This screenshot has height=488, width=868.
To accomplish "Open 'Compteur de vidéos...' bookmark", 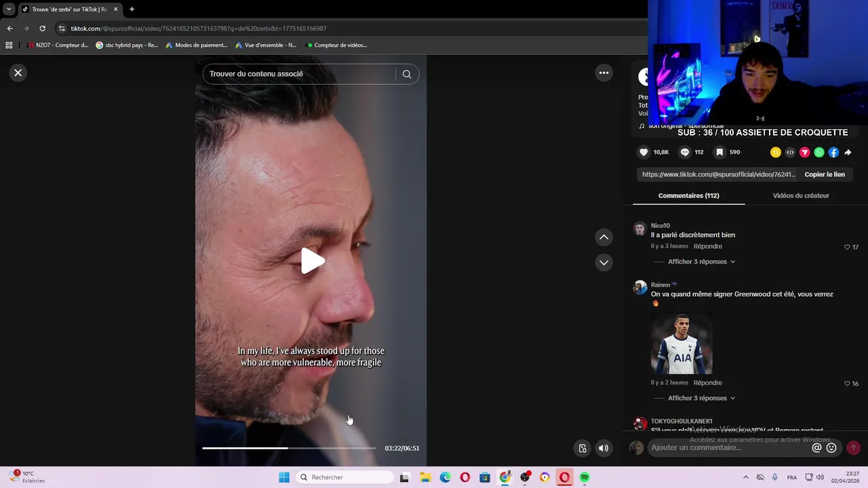I will [x=337, y=45].
